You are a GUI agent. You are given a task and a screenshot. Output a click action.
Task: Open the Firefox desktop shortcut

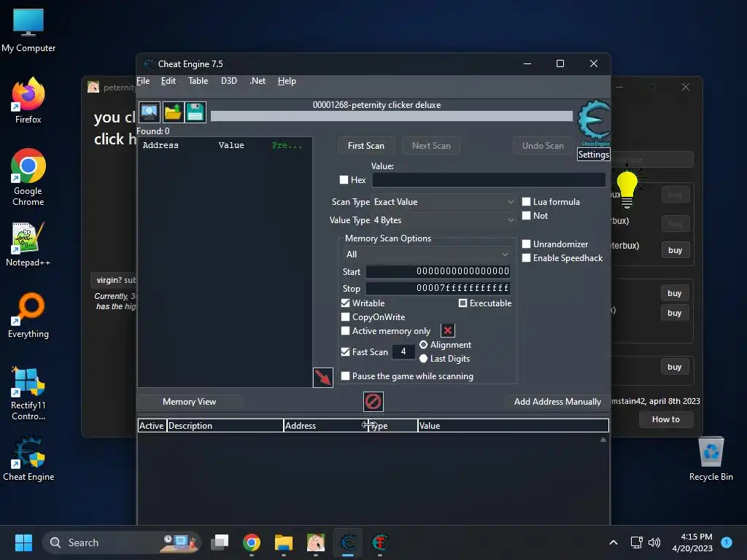(x=28, y=101)
